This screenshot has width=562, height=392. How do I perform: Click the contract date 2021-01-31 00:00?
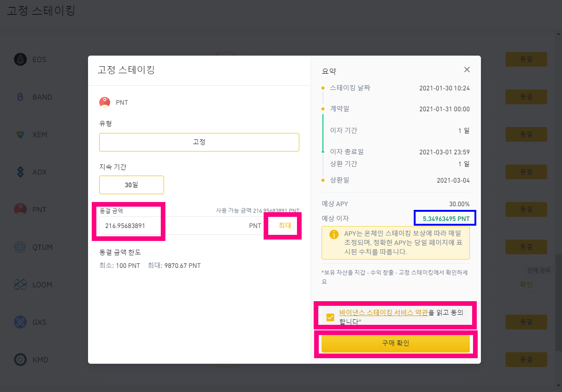click(444, 109)
